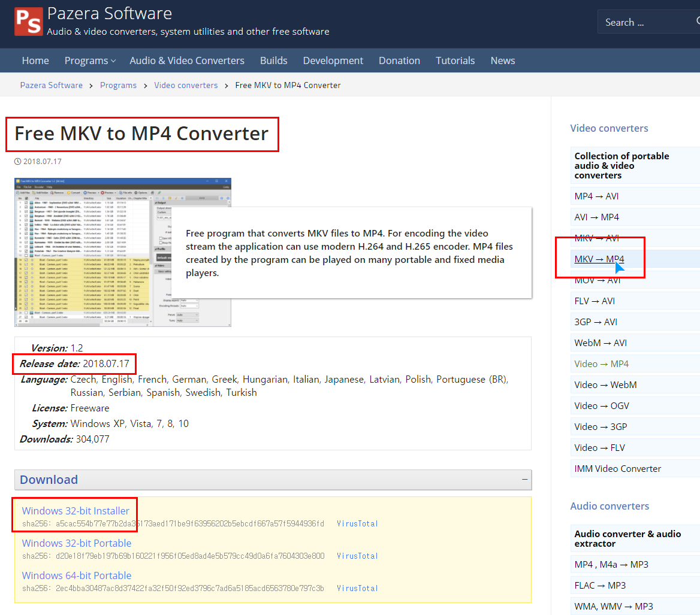This screenshot has width=700, height=615.
Task: Click the Audio converters sidebar heading
Action: pyautogui.click(x=610, y=506)
